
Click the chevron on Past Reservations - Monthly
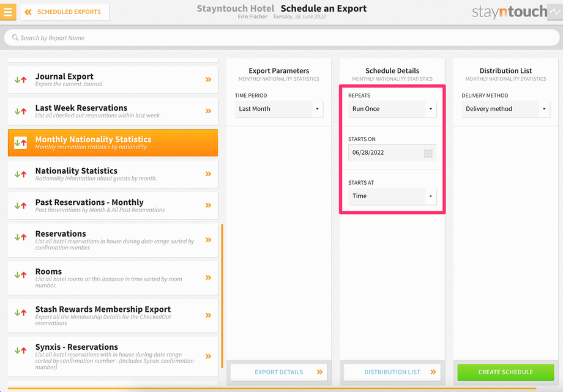208,205
